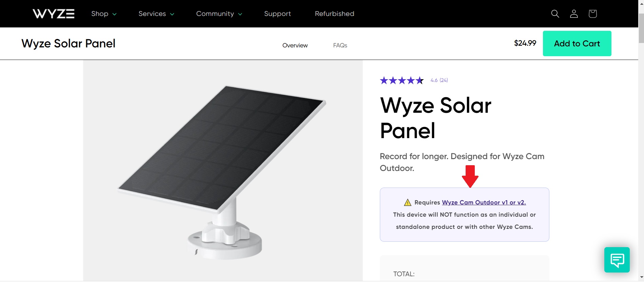Click the scrollbar down arrow
The width and height of the screenshot is (644, 282).
click(x=641, y=278)
